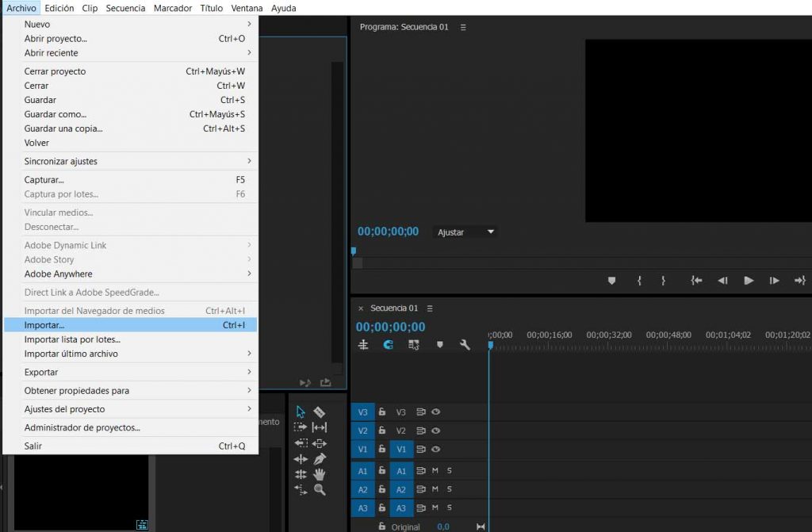This screenshot has width=812, height=532.
Task: Toggle lock on track V2
Action: point(381,431)
